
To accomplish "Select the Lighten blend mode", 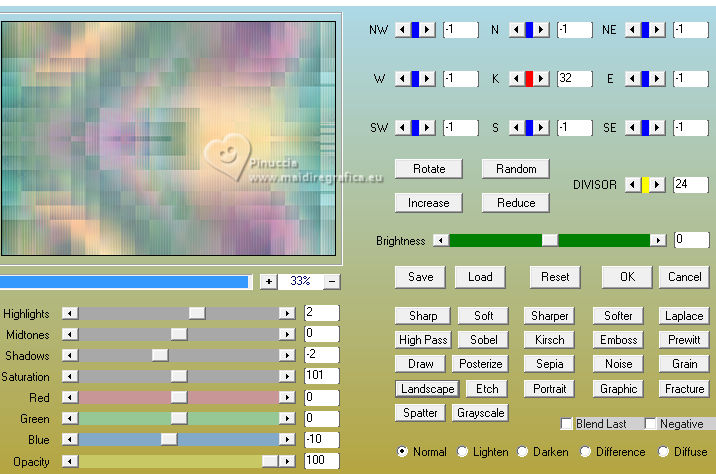I will (x=462, y=452).
